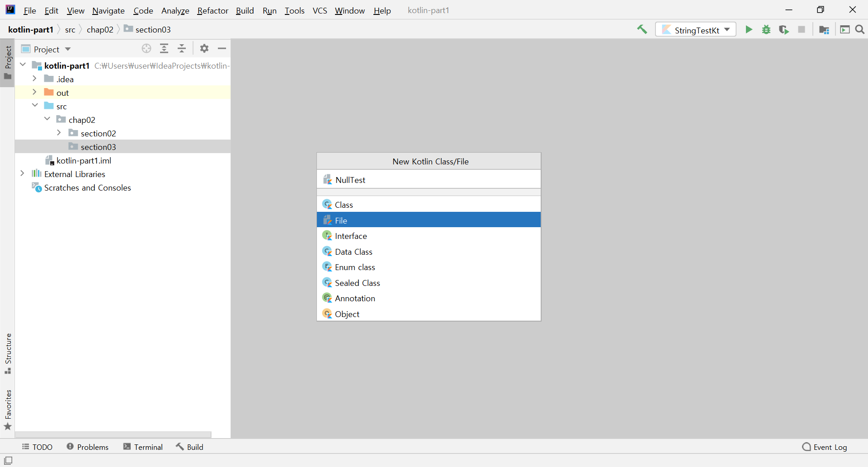The width and height of the screenshot is (868, 467).
Task: Collapse the chap02 package arrow
Action: tap(47, 119)
